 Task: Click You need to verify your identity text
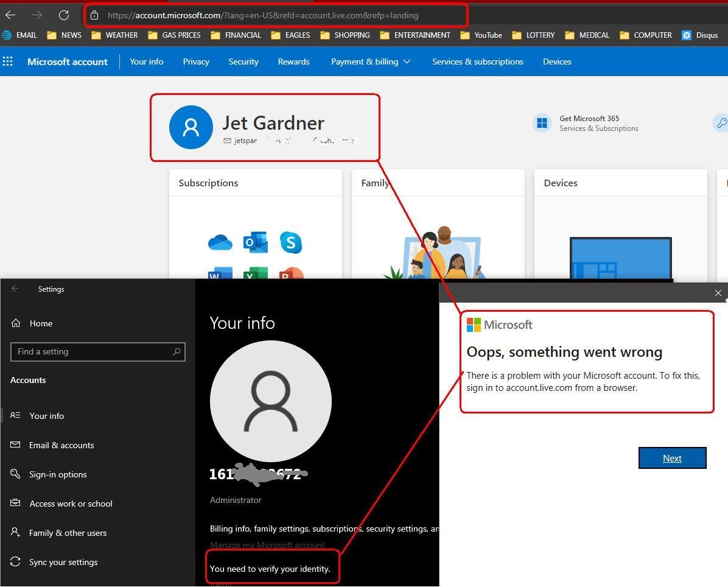point(270,569)
